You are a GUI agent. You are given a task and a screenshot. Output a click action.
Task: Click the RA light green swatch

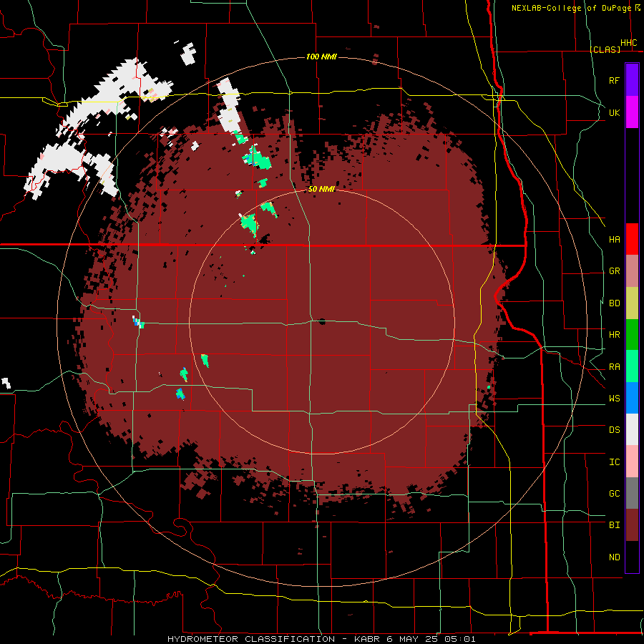[632, 366]
